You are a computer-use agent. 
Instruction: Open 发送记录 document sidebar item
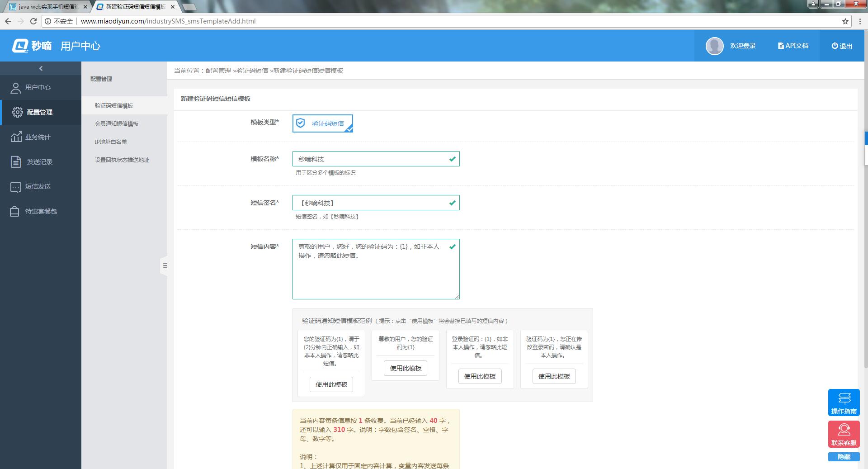point(41,162)
